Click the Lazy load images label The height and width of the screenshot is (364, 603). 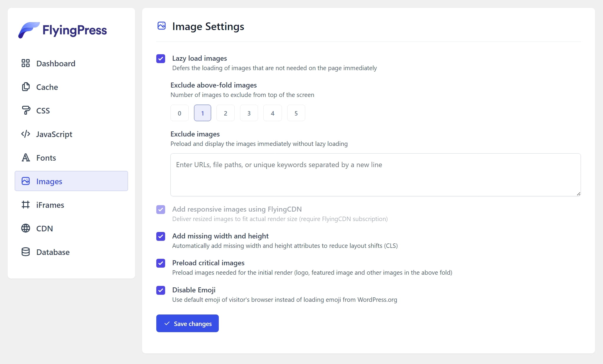click(200, 58)
